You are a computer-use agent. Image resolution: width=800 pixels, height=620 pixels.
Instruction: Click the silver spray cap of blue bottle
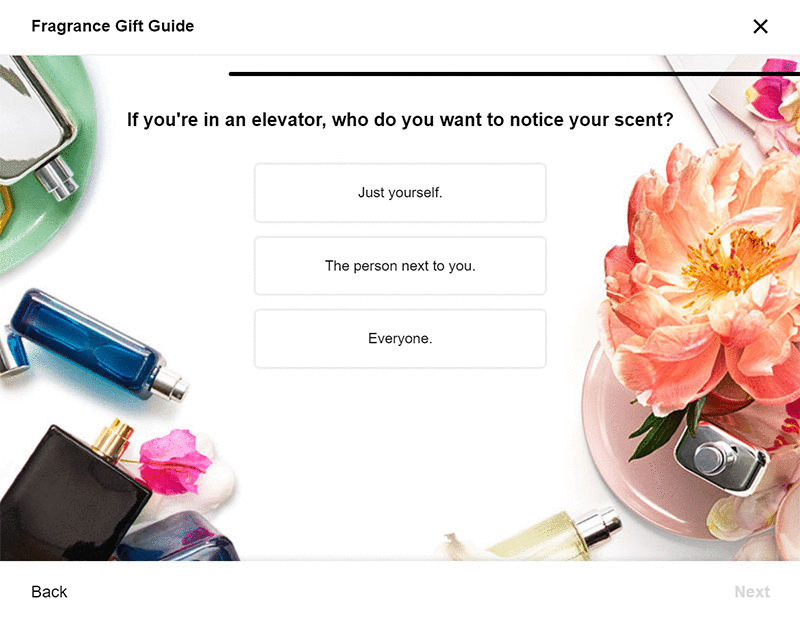click(169, 385)
